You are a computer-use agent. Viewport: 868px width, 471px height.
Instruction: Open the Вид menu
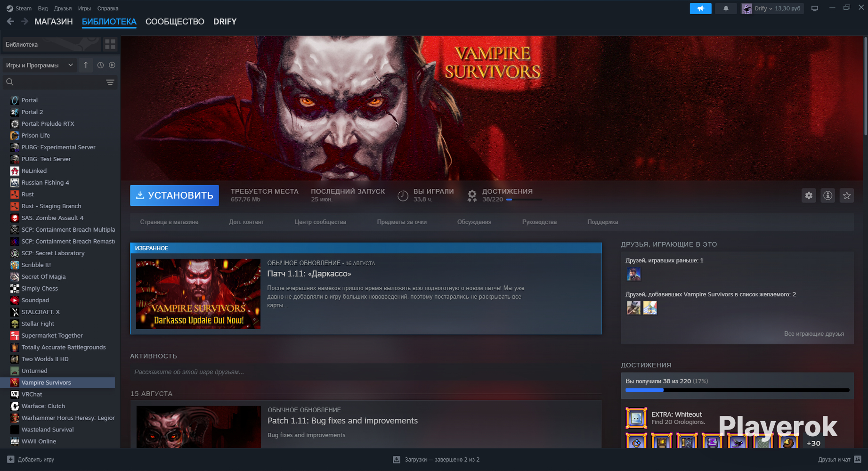coord(43,8)
